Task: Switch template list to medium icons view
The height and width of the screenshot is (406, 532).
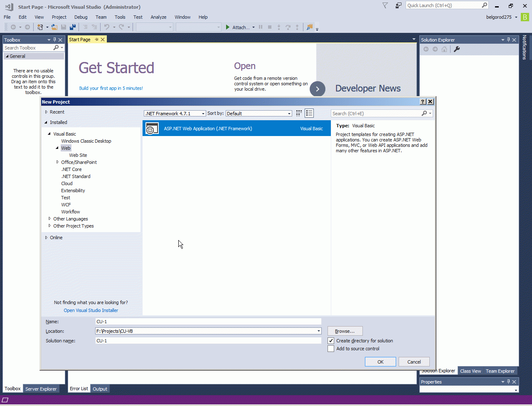Action: tap(309, 113)
